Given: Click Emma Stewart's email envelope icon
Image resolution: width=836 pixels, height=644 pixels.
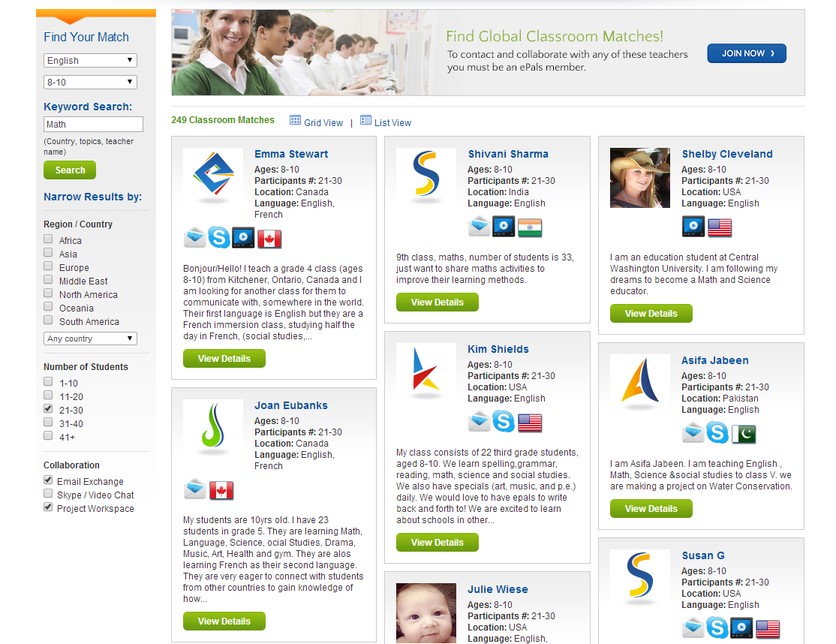Looking at the screenshot, I should pyautogui.click(x=194, y=237).
